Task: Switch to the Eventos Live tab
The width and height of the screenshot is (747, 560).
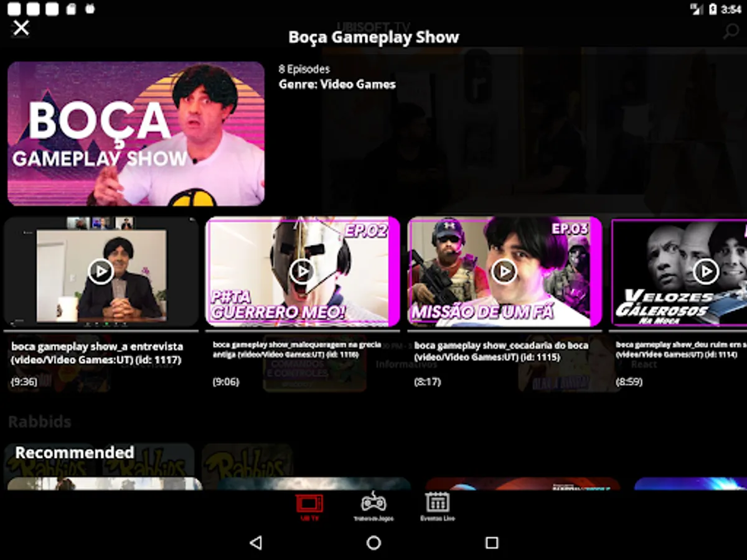Action: tap(438, 507)
